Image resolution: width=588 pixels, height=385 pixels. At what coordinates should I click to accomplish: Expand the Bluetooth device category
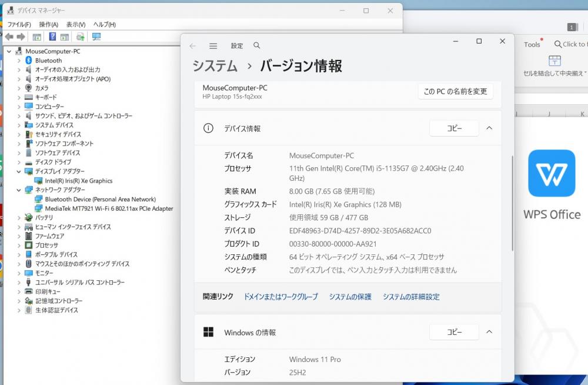(x=19, y=61)
